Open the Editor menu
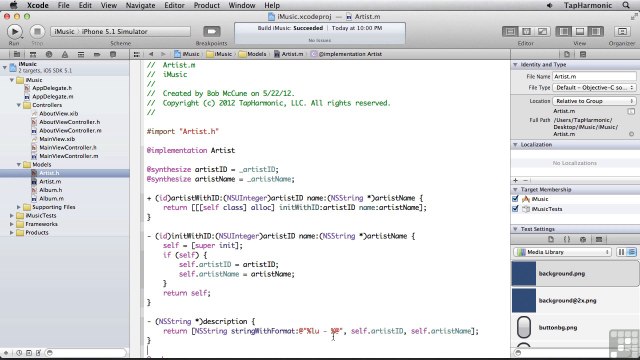This screenshot has height=360, width=640. (x=174, y=5)
